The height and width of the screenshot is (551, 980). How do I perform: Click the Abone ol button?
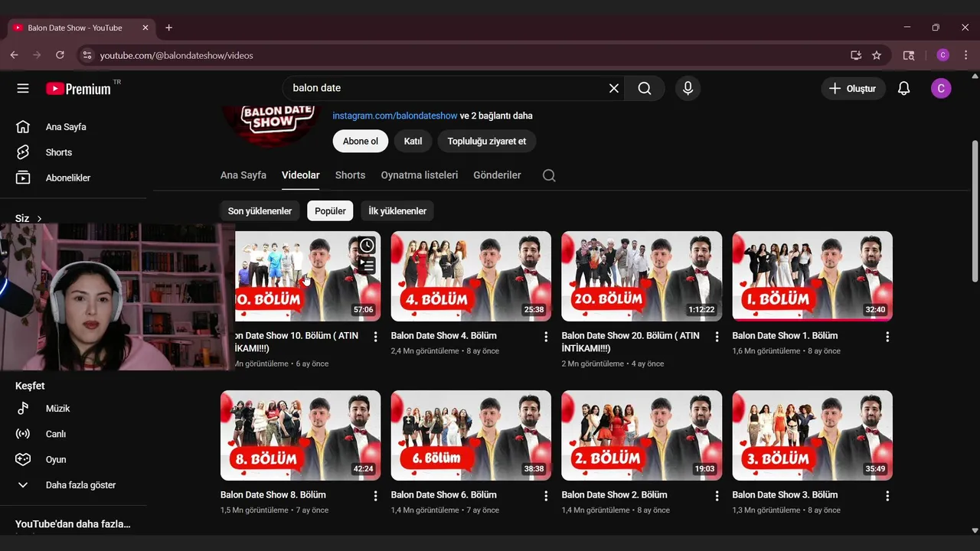[361, 142]
